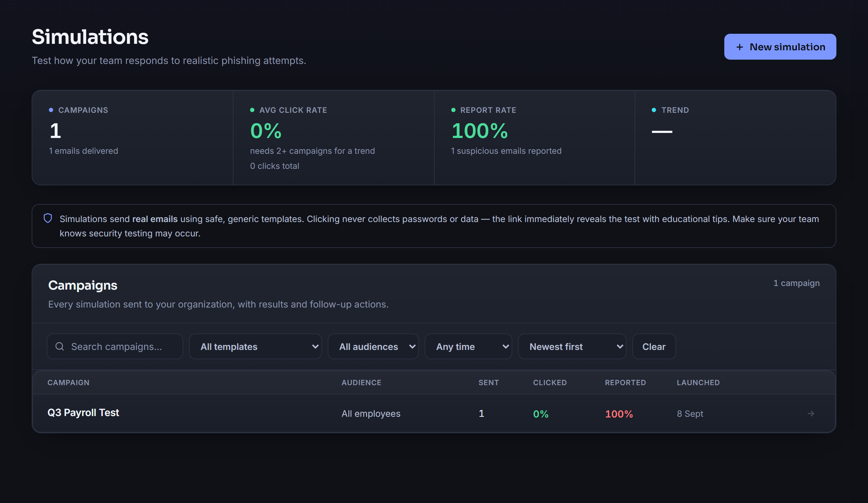Click the 0 clicks total text
Viewport: 868px width, 503px height.
274,166
